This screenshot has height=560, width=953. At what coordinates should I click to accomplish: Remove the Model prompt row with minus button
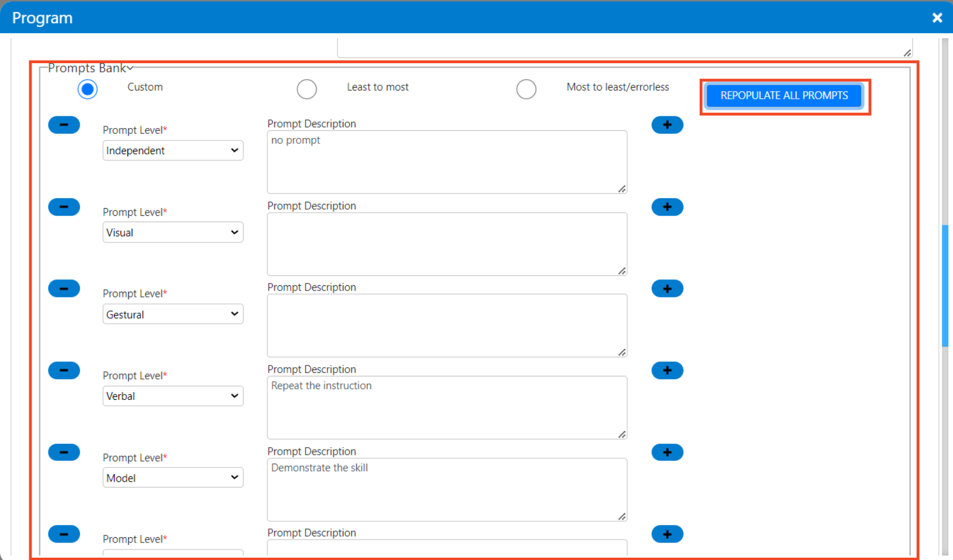click(64, 452)
